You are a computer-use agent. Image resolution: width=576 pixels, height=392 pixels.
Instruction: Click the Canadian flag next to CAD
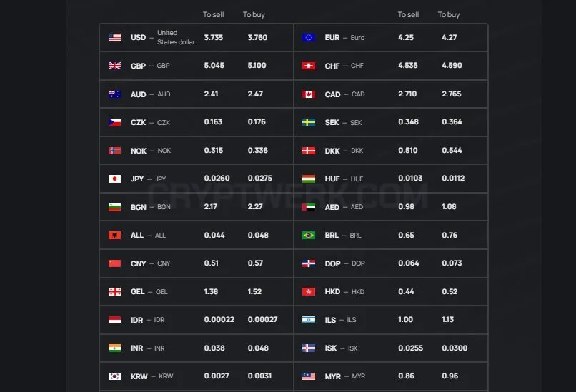[309, 94]
